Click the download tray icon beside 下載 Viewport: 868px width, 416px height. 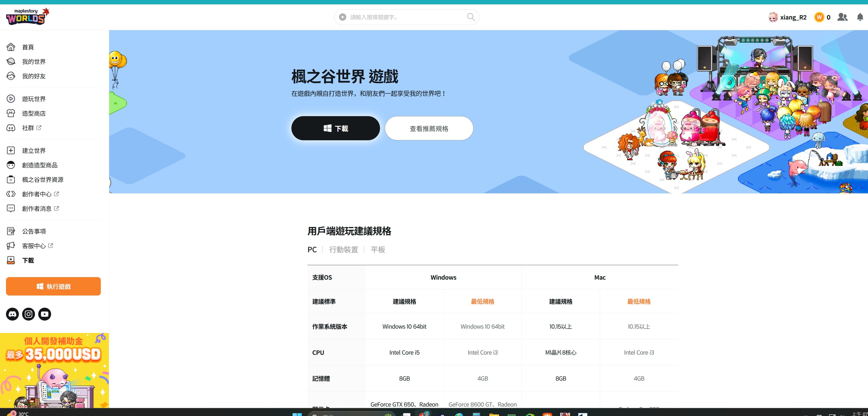click(11, 260)
